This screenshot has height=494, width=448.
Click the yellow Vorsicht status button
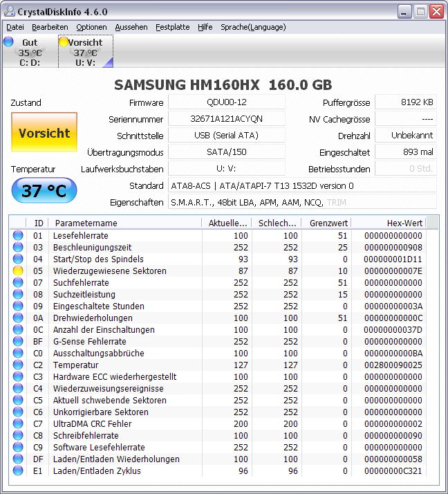[x=44, y=132]
